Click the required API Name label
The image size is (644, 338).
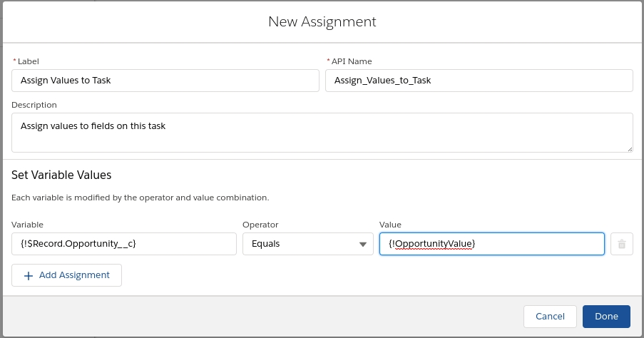click(x=351, y=61)
